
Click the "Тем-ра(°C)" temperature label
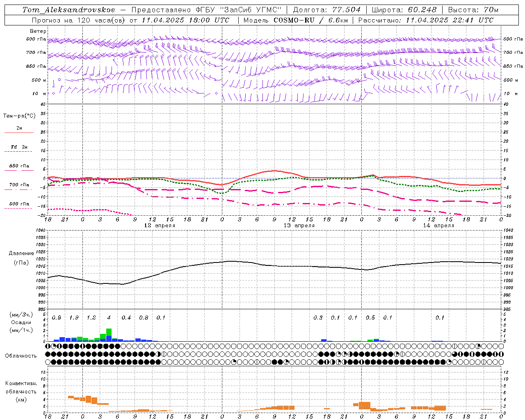coord(19,116)
